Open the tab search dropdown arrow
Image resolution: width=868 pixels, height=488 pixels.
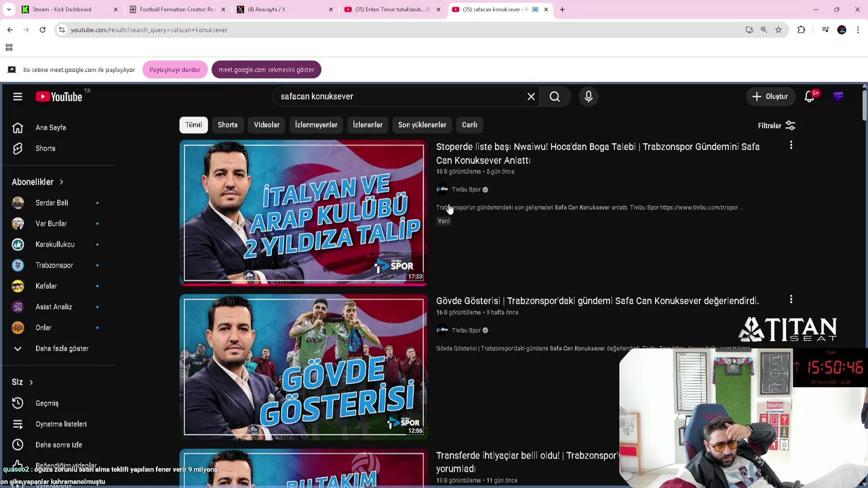point(9,9)
